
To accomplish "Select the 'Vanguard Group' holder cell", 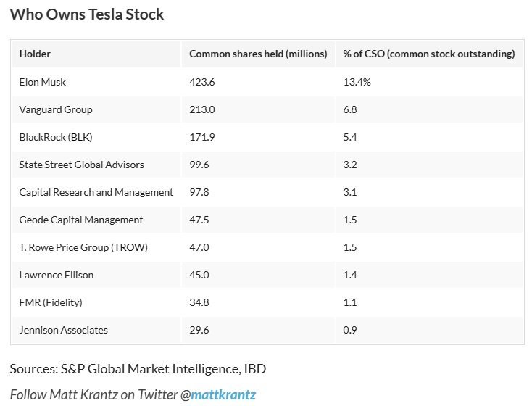I will coord(96,109).
